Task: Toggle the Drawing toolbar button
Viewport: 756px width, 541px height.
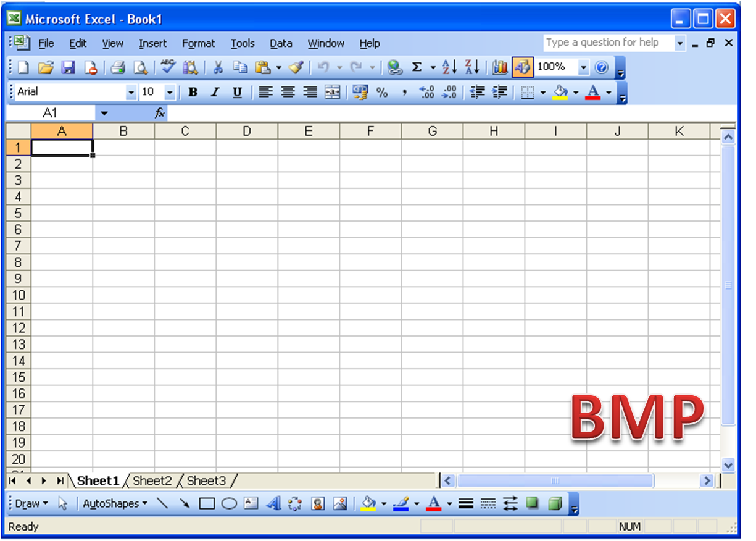Action: click(522, 67)
